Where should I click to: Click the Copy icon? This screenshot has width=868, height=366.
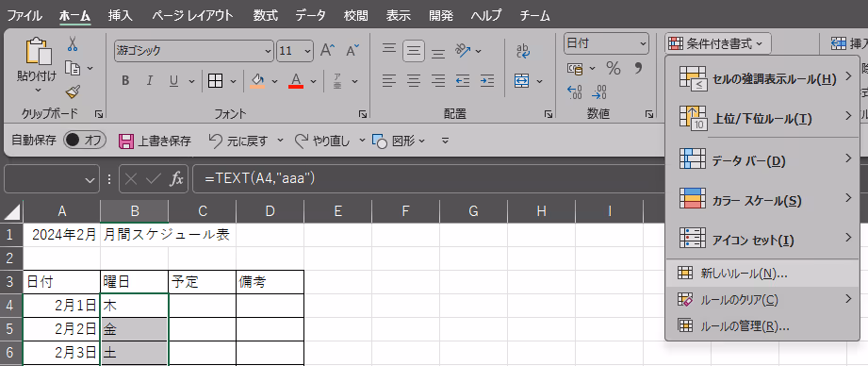point(73,68)
